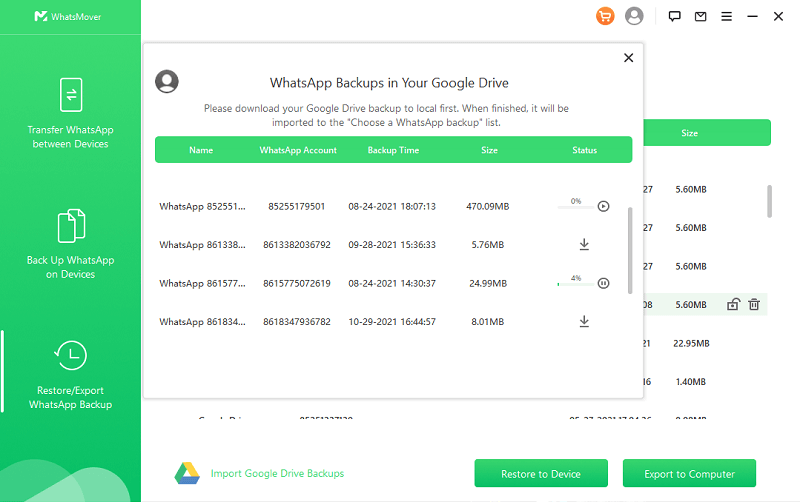Download the WhatsApp 861338 backup
The width and height of the screenshot is (800, 502).
pyautogui.click(x=584, y=245)
